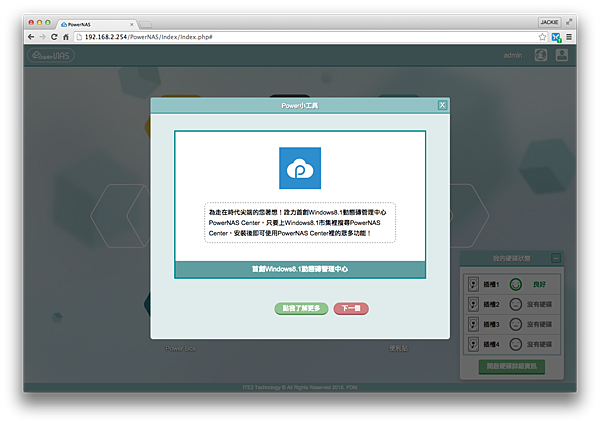The height and width of the screenshot is (425, 600).
Task: Click the ITE2 Technology copyright footer text
Action: [x=300, y=388]
